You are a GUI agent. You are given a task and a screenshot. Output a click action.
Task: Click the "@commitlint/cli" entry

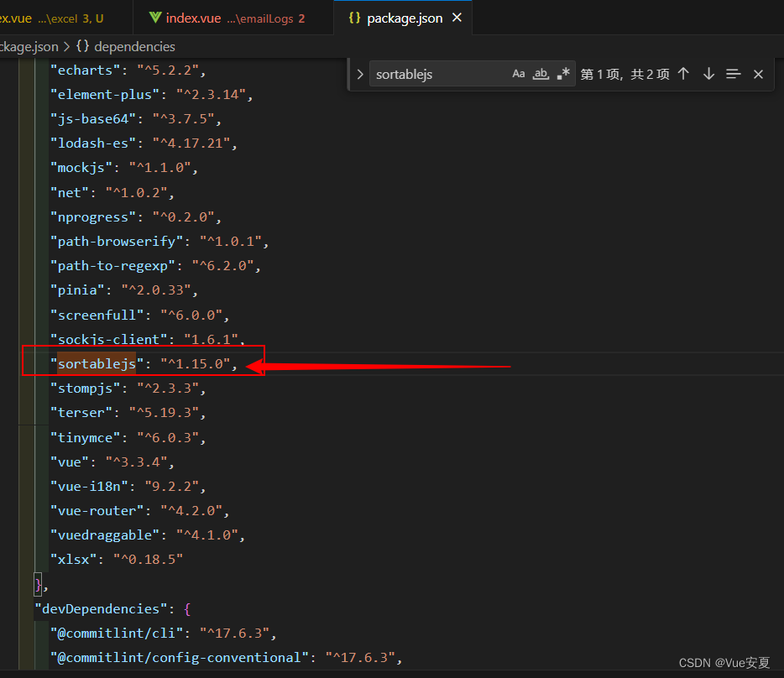tap(163, 633)
